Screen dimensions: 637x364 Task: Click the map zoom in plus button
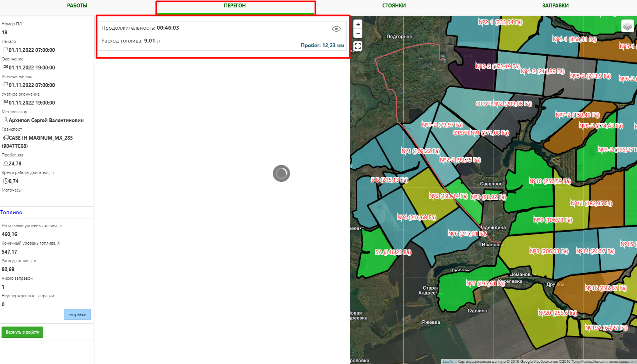(x=358, y=24)
